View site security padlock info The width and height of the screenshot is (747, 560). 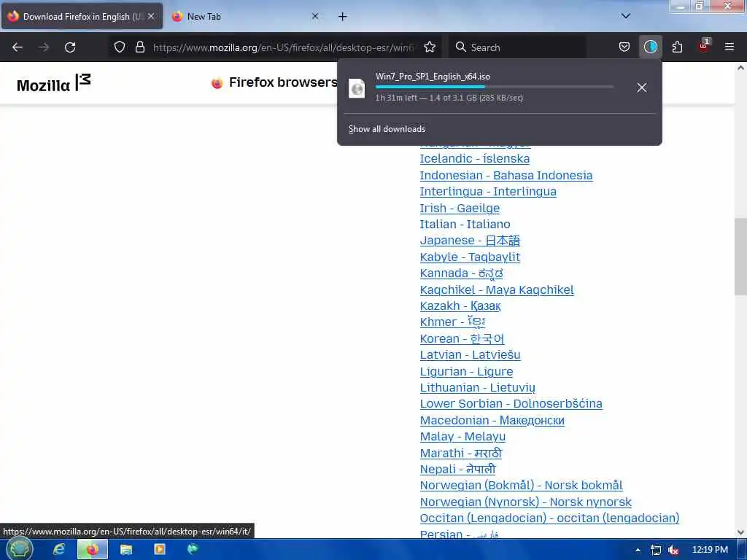tap(139, 47)
